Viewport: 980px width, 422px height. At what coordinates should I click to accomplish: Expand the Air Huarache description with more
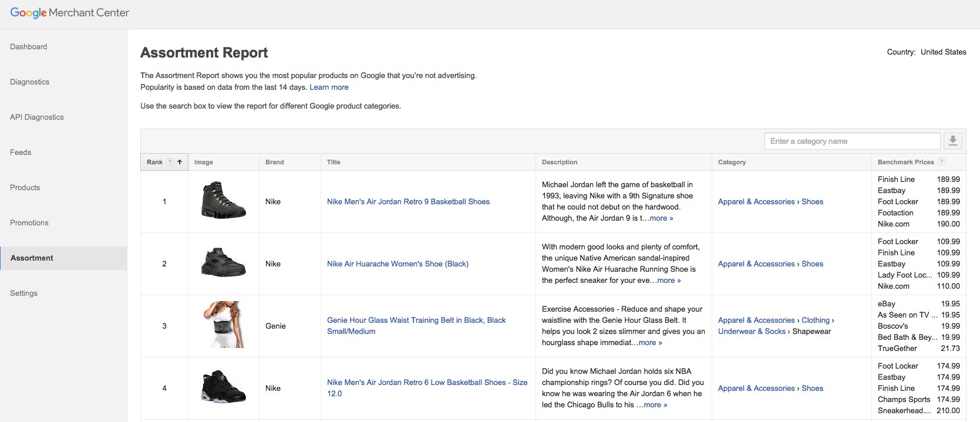[669, 281]
